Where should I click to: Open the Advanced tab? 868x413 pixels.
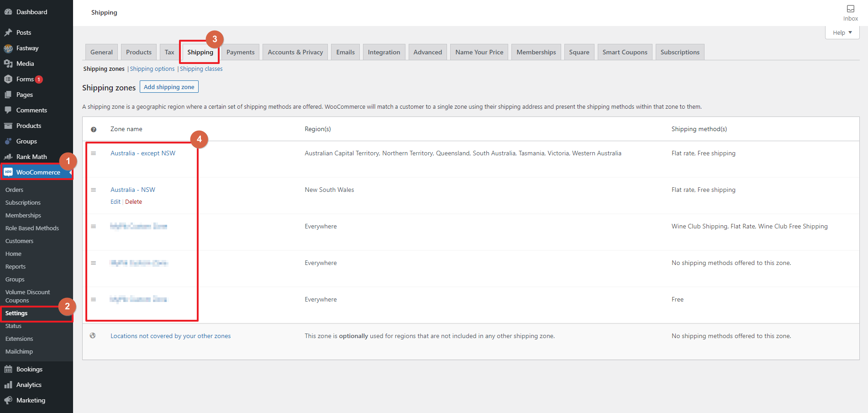(428, 52)
